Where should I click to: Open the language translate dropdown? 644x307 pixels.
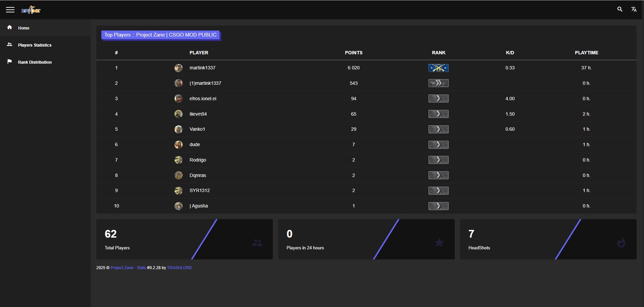tap(634, 9)
